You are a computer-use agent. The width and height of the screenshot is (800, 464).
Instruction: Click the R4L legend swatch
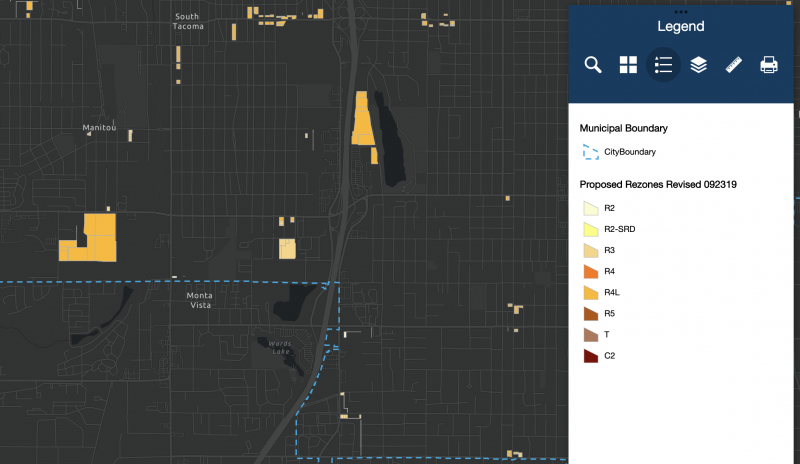click(590, 292)
